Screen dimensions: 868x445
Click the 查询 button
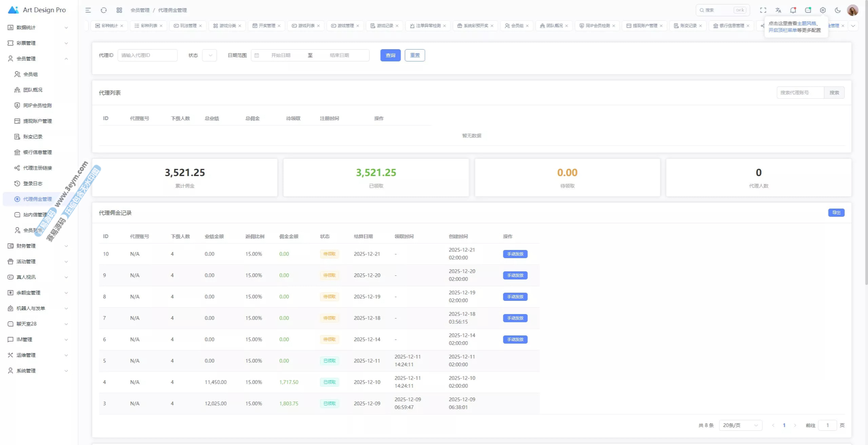(x=390, y=55)
